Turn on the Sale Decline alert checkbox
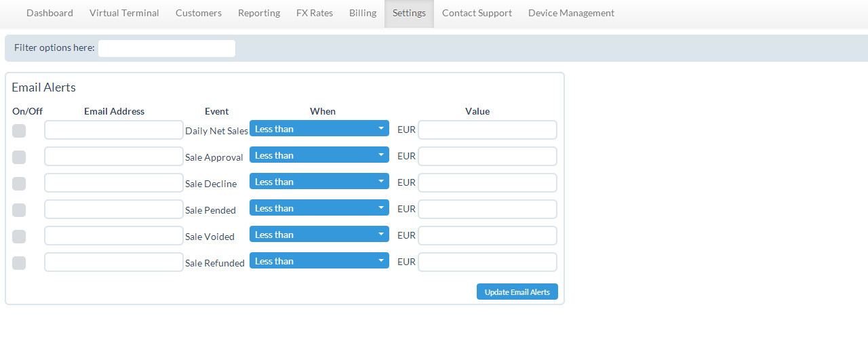The height and width of the screenshot is (339, 868). click(19, 184)
